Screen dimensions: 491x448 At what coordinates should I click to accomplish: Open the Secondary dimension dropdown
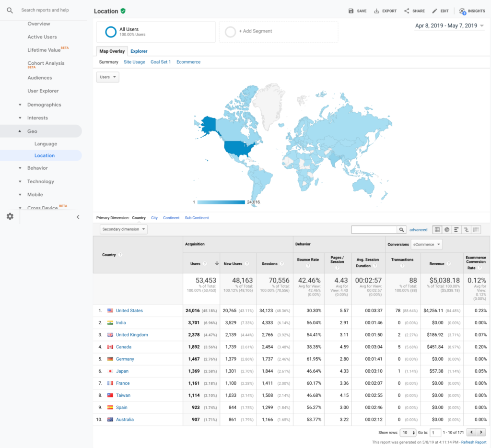[x=124, y=229]
